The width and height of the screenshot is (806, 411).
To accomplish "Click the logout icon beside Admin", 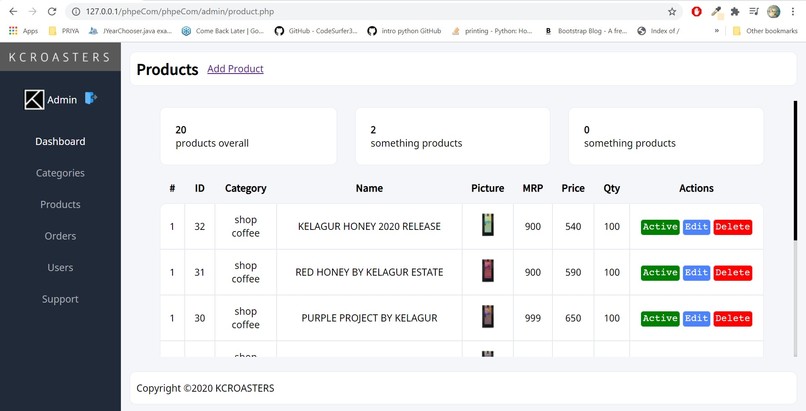I will [x=90, y=98].
